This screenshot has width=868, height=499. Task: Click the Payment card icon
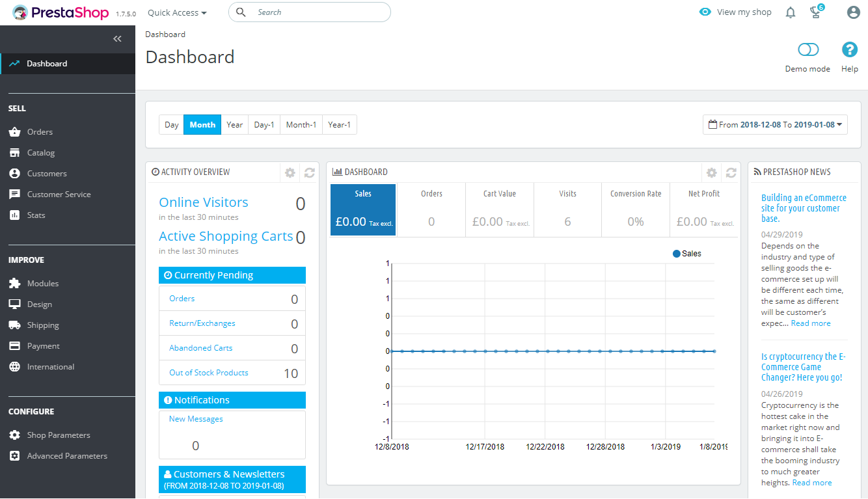coord(14,346)
